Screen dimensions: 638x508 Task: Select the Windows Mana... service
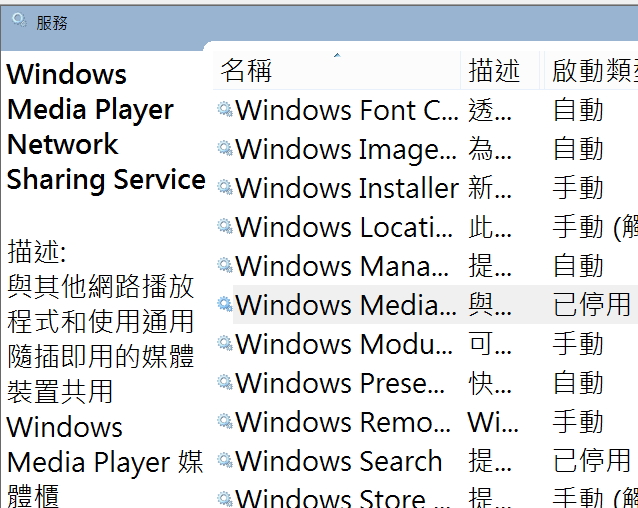(342, 266)
